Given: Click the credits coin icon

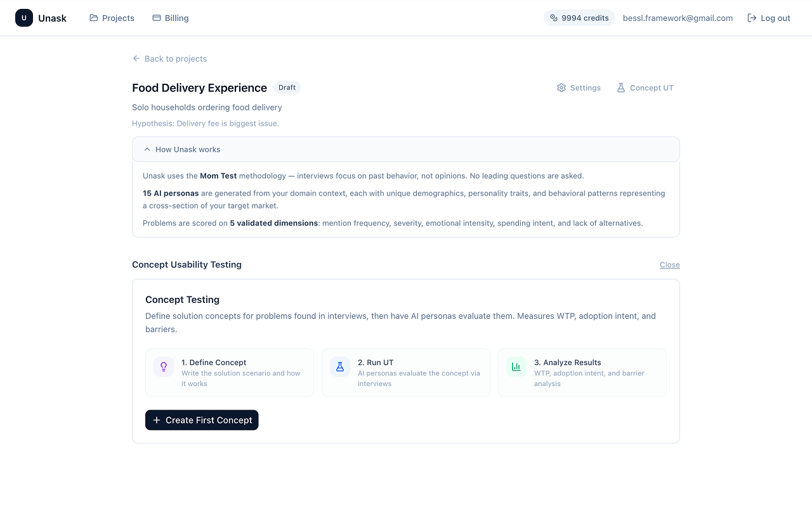Looking at the screenshot, I should 554,18.
